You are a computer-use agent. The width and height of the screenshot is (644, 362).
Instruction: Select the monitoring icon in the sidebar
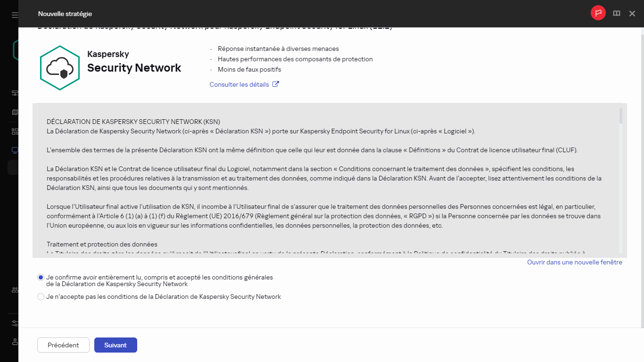click(14, 93)
